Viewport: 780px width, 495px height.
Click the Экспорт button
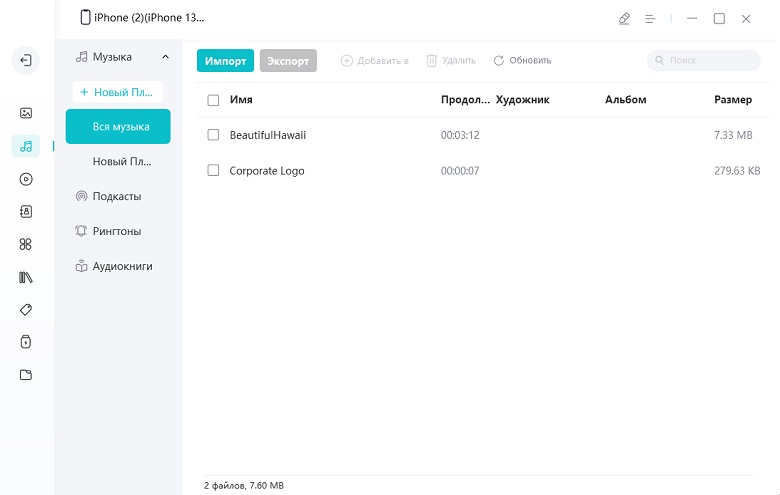pyautogui.click(x=288, y=61)
